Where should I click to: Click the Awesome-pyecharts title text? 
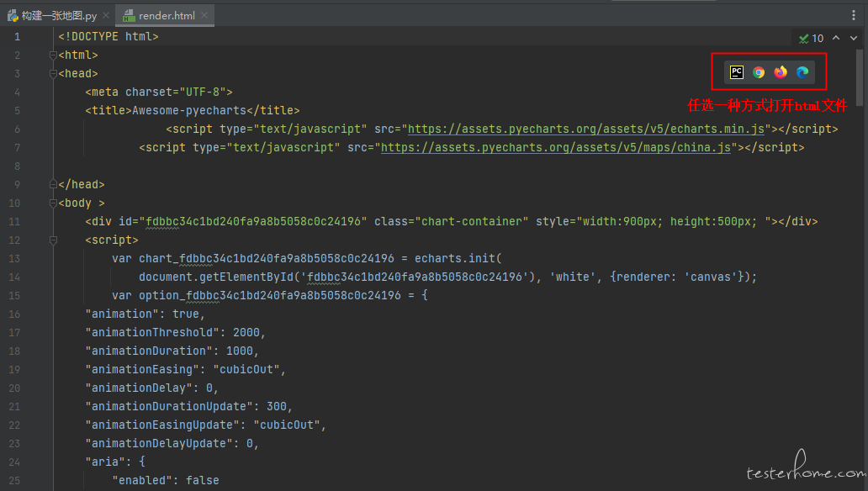188,111
